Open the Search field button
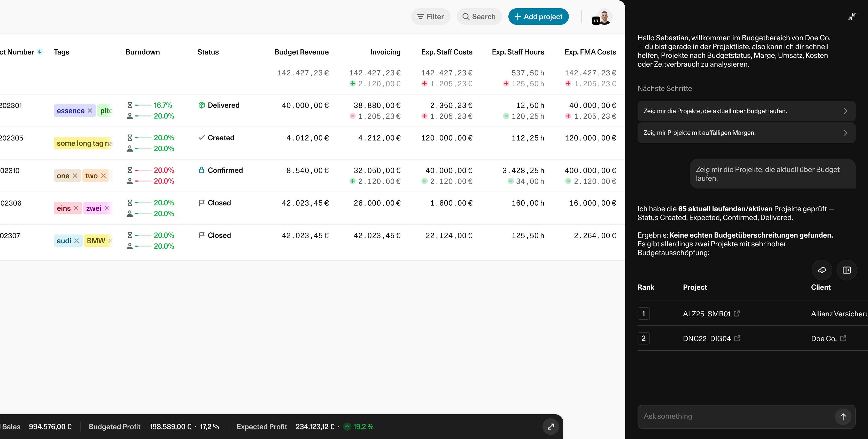Viewport: 868px width, 439px height. tap(479, 17)
